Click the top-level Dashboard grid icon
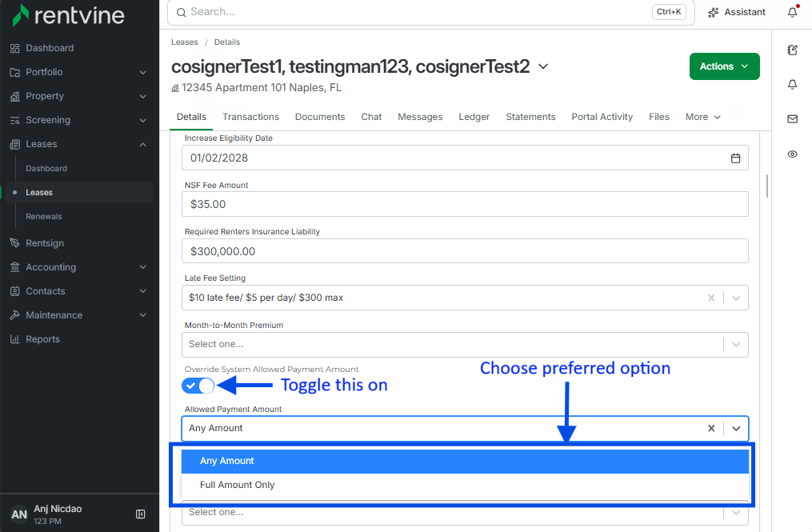812x532 pixels. click(x=15, y=48)
